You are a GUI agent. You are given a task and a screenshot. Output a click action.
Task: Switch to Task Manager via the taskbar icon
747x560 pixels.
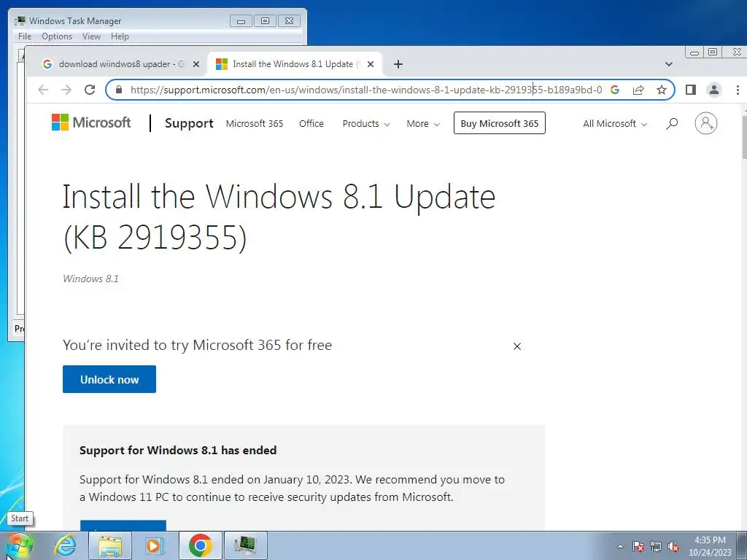(x=245, y=545)
